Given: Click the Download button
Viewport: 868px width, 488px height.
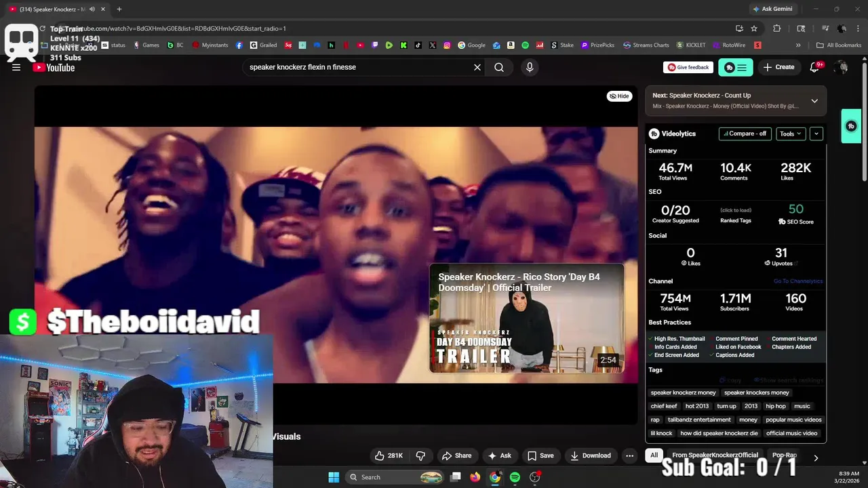Looking at the screenshot, I should tap(591, 455).
